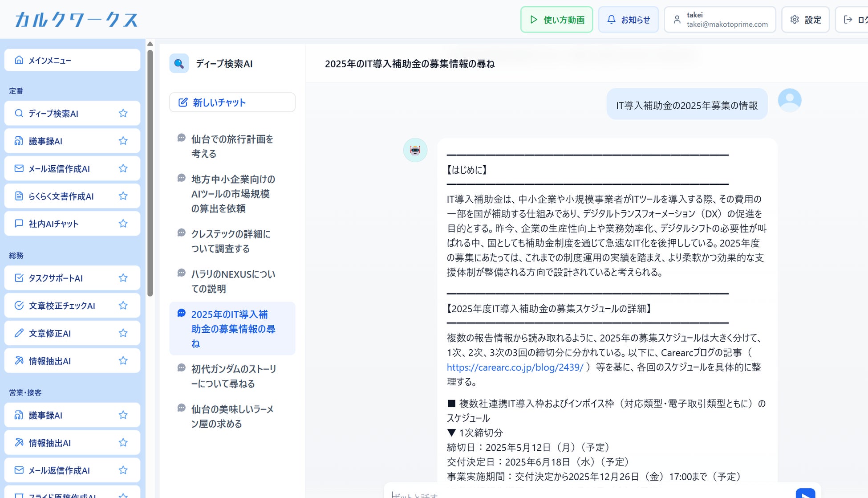This screenshot has height=498, width=868.
Task: Open メインメニュー in the sidebar
Action: coord(72,60)
